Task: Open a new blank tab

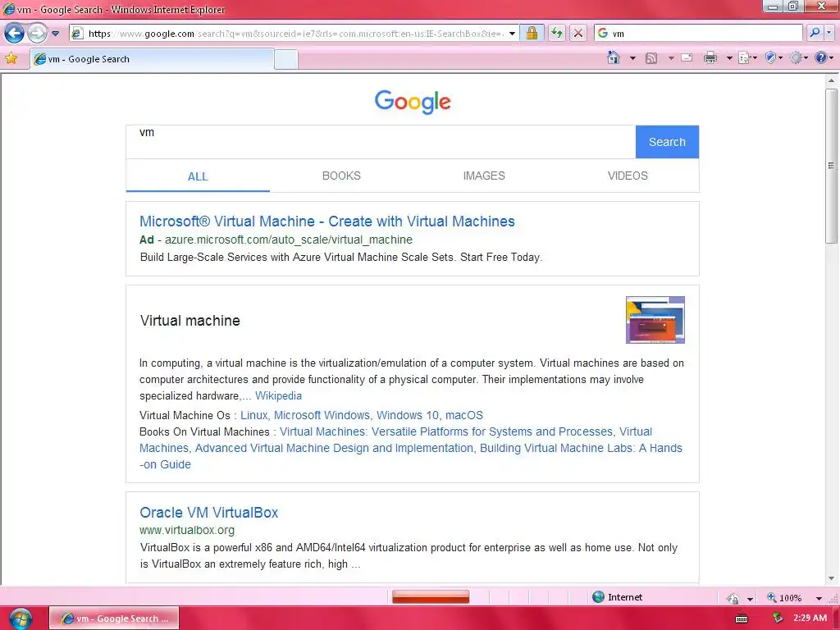Action: click(x=286, y=59)
